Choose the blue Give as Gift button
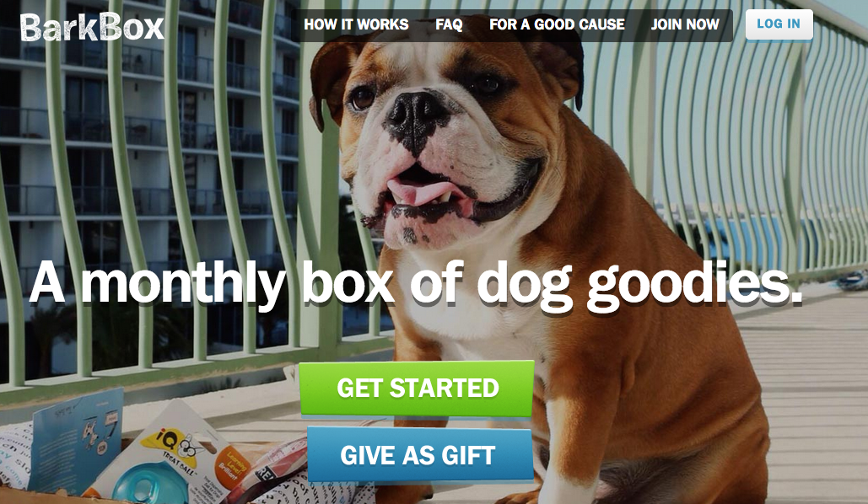 pos(419,455)
